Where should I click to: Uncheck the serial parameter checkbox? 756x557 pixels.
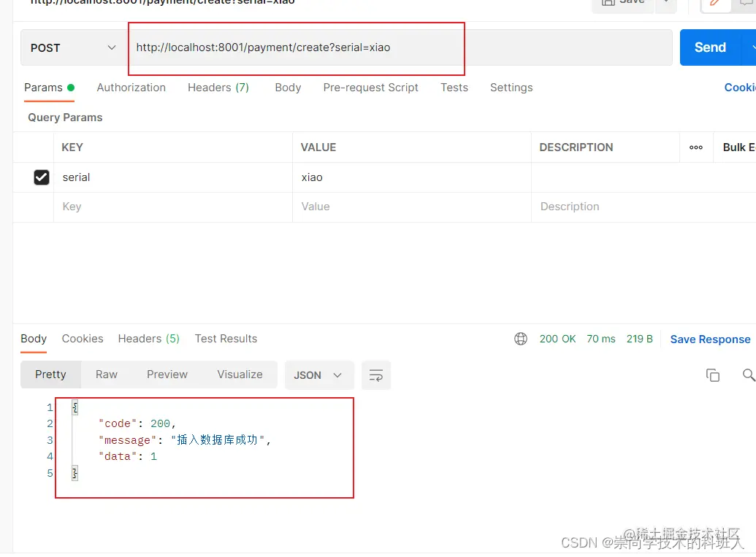(x=42, y=177)
